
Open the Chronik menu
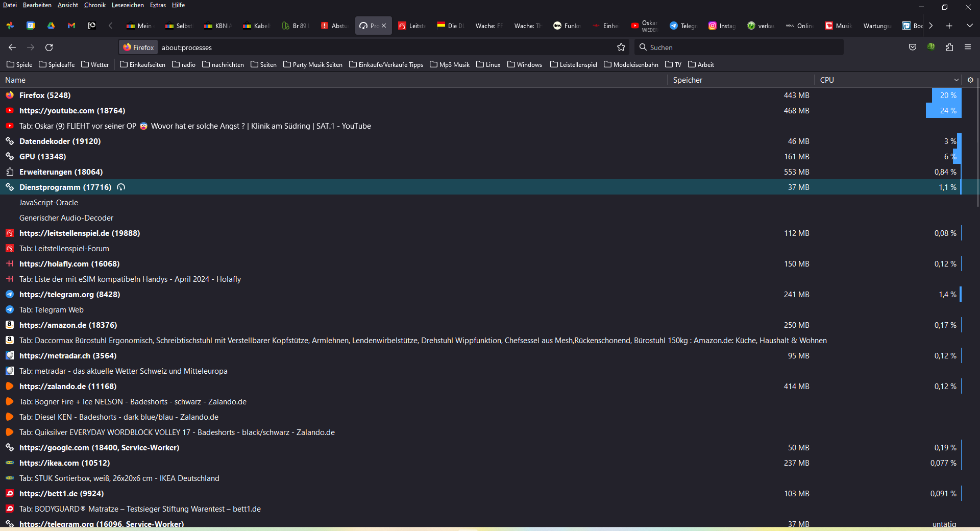(x=95, y=5)
